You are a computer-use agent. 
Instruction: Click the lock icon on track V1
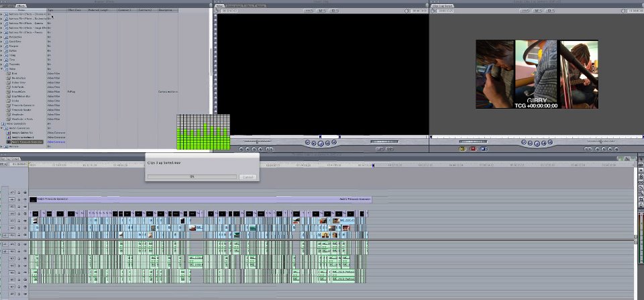[19, 236]
